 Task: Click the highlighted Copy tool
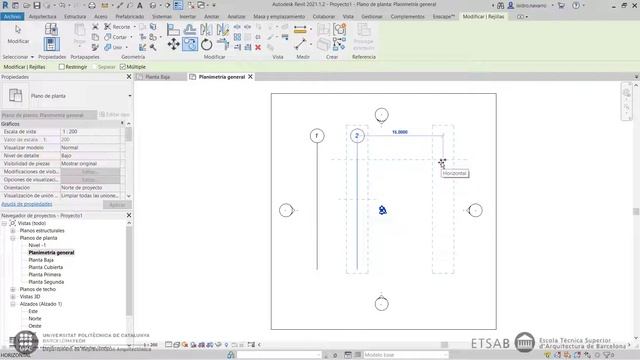190,44
